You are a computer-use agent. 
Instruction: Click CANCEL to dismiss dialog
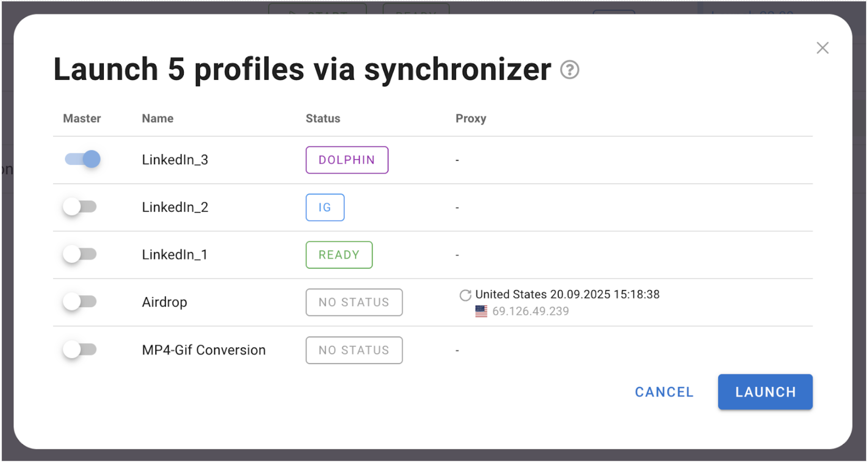pos(664,392)
